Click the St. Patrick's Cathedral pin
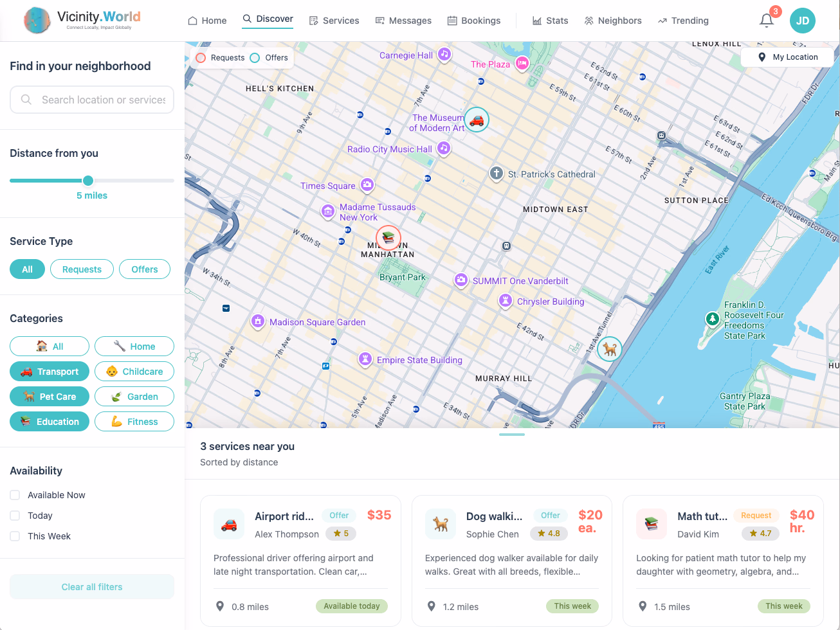 pyautogui.click(x=496, y=174)
